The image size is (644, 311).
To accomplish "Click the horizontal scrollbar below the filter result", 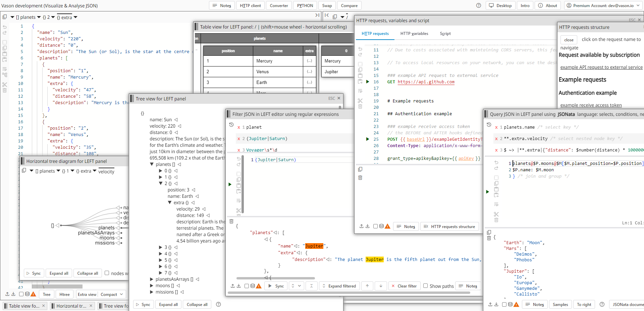I will (x=275, y=278).
